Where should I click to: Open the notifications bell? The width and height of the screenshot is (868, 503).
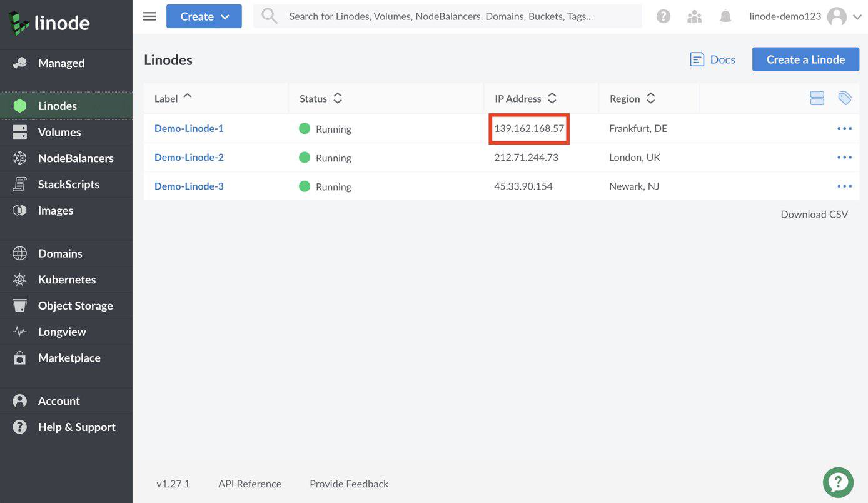pyautogui.click(x=725, y=16)
